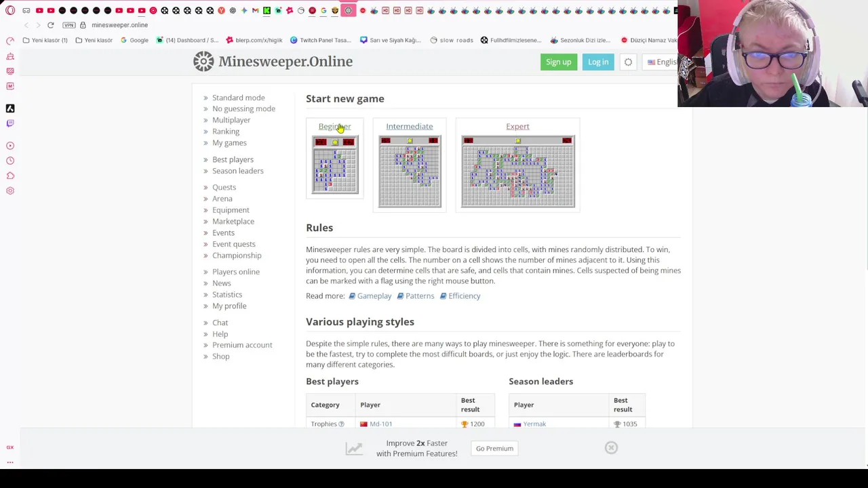868x488 pixels.
Task: Click the minesweeper.online address bar
Action: click(119, 25)
